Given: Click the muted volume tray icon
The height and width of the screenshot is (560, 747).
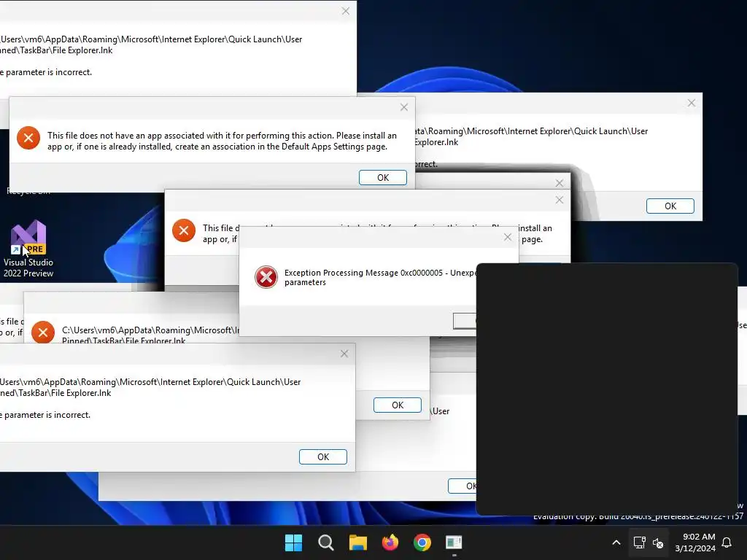Looking at the screenshot, I should pyautogui.click(x=658, y=542).
